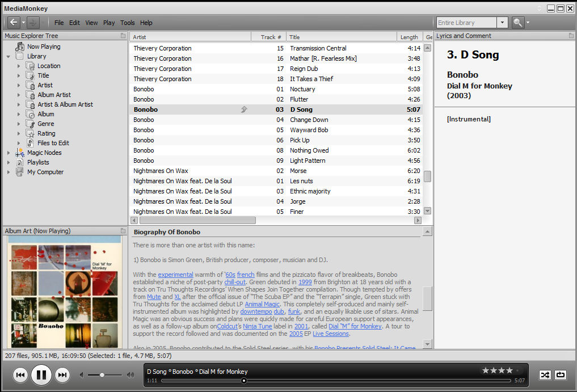
Task: Open the Play menu
Action: pyautogui.click(x=109, y=23)
